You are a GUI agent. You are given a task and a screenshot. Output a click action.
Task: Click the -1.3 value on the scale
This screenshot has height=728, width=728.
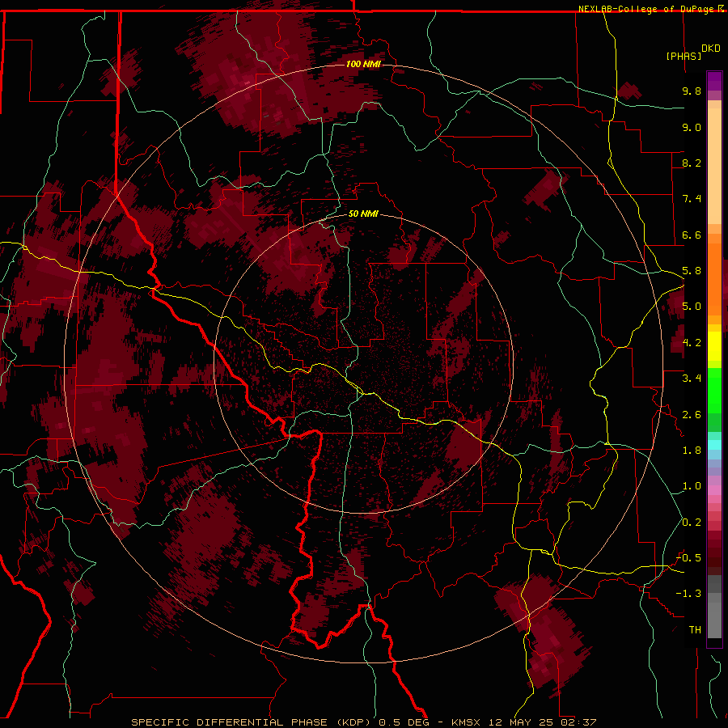(689, 594)
